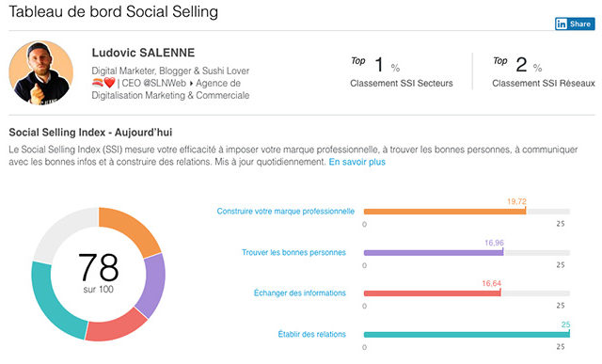
Task: Open 'Échanger des informations' link
Action: click(x=299, y=293)
